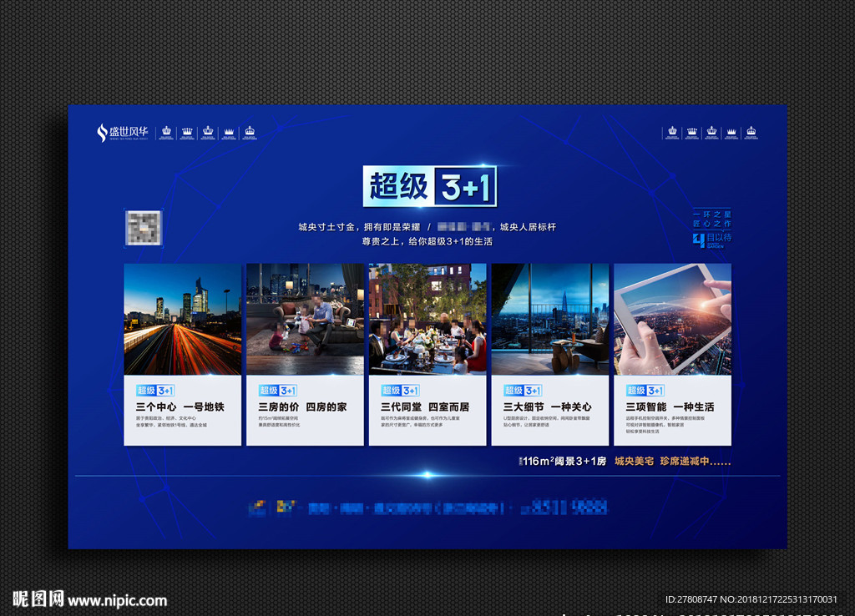Click 超级3+1 badge above 三代同堂
Screen dimensions: 855x616
coord(400,391)
